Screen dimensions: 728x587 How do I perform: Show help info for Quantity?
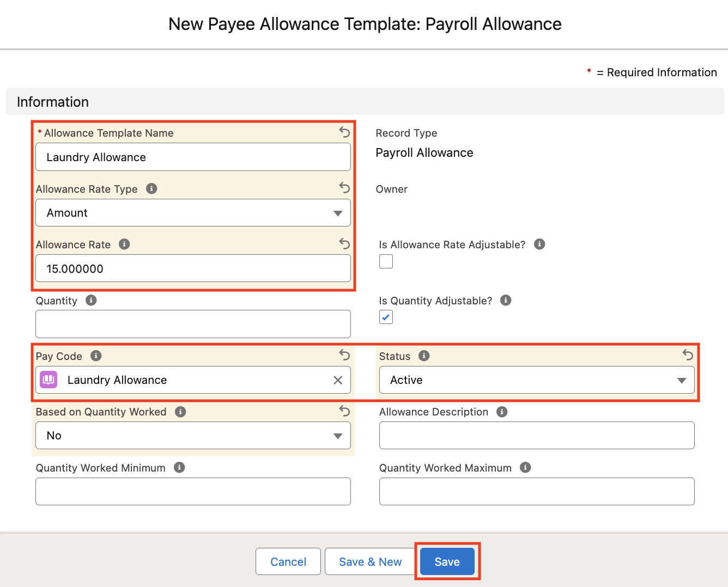[x=91, y=300]
